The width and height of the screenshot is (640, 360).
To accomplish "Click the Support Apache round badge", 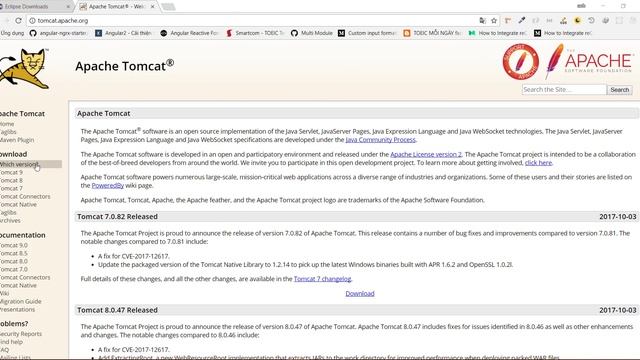I will pos(520,62).
